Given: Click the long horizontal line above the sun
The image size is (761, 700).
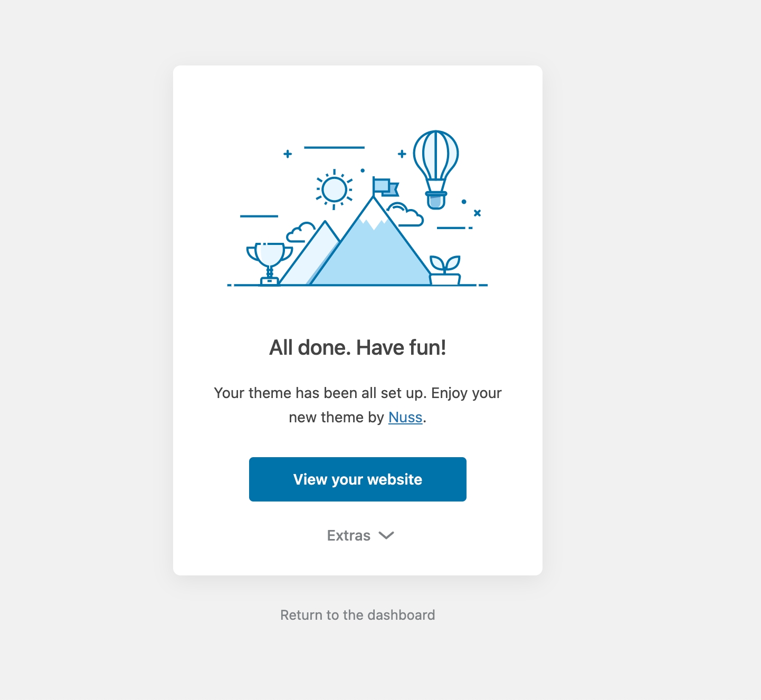Looking at the screenshot, I should (x=334, y=147).
